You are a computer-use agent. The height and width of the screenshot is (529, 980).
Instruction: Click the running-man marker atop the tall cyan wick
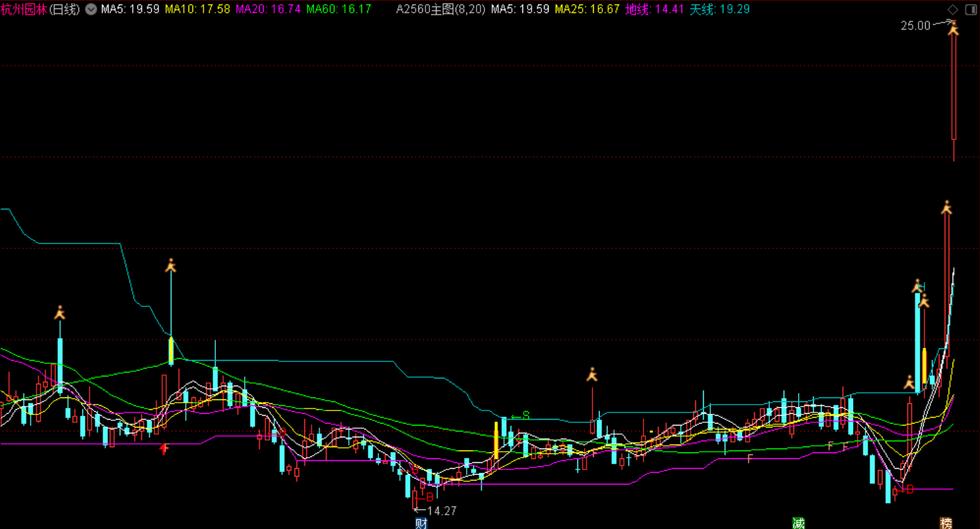click(171, 265)
